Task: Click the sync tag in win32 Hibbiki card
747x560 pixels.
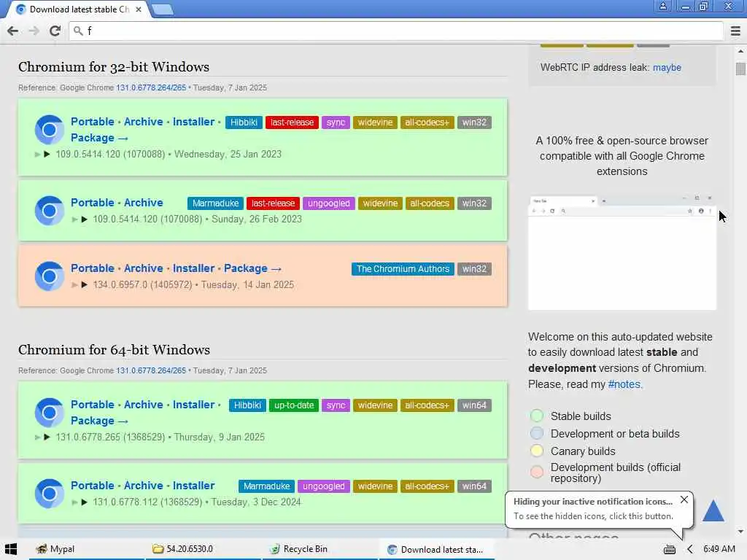Action: point(336,122)
